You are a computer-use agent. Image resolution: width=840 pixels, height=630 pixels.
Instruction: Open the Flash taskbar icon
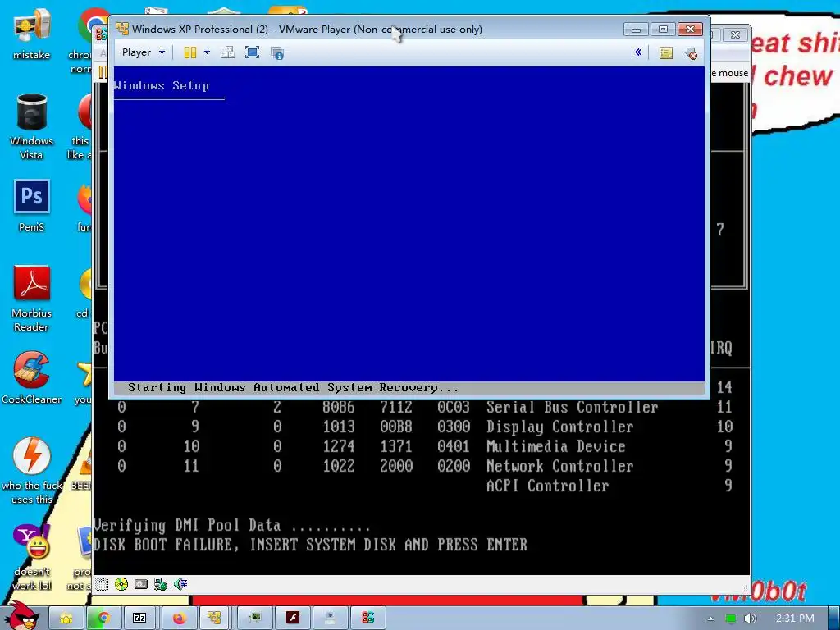pos(293,619)
